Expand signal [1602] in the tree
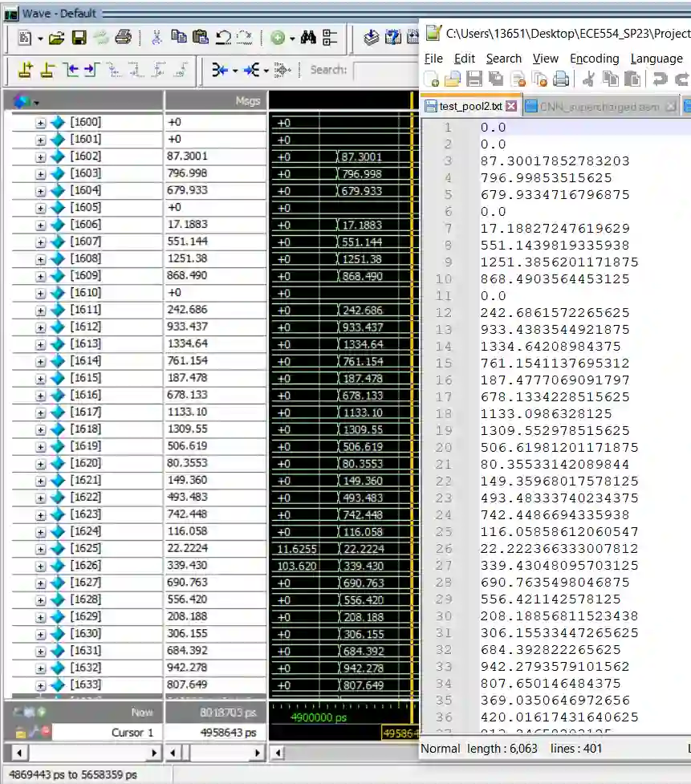This screenshot has height=784, width=691. pos(41,157)
